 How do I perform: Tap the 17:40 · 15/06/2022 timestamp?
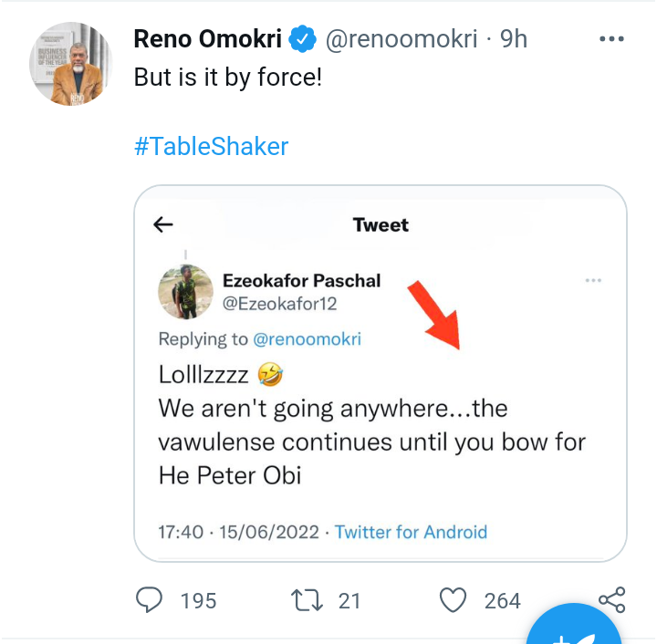point(239,532)
